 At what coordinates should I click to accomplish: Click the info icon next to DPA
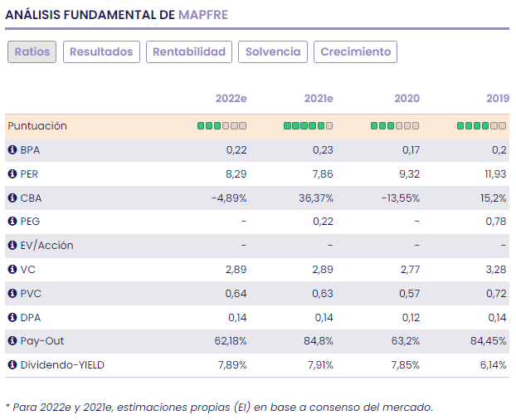click(x=12, y=317)
